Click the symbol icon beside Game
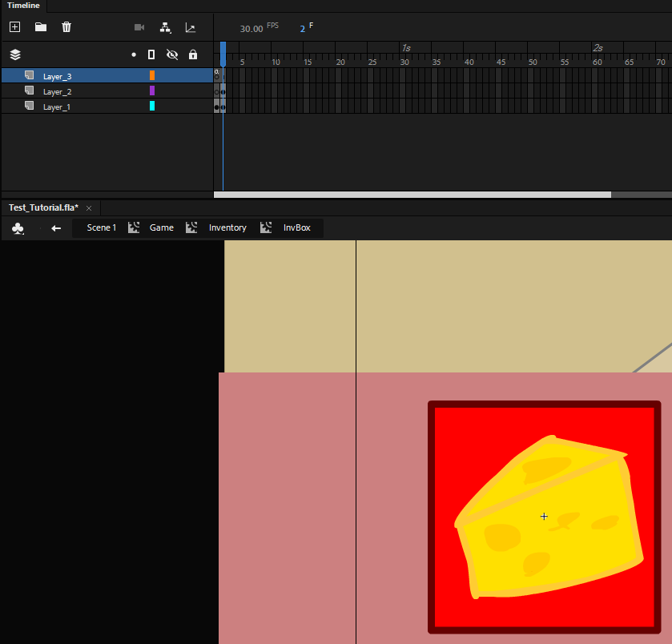672x644 pixels. pos(134,227)
